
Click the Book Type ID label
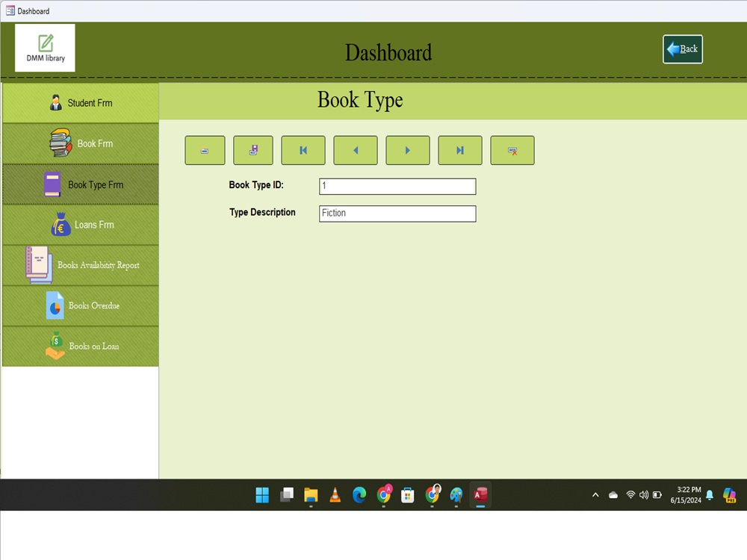pyautogui.click(x=256, y=184)
